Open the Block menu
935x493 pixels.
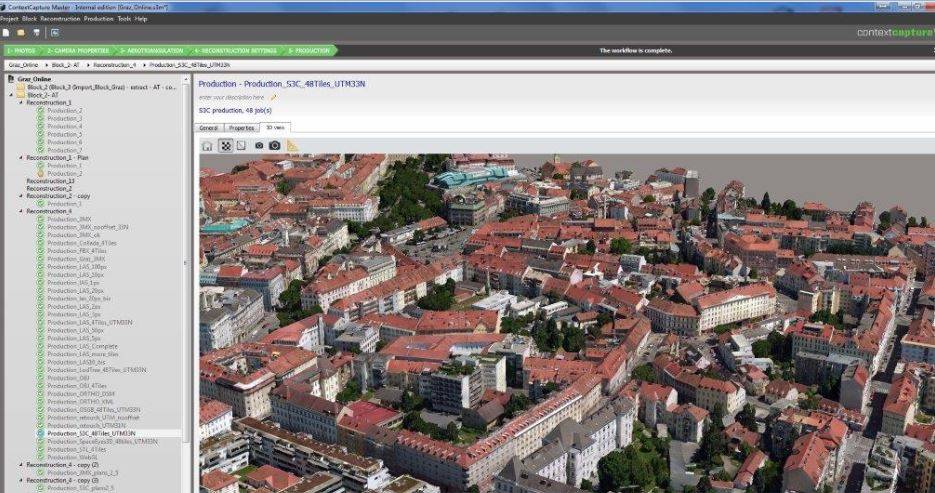click(x=30, y=19)
